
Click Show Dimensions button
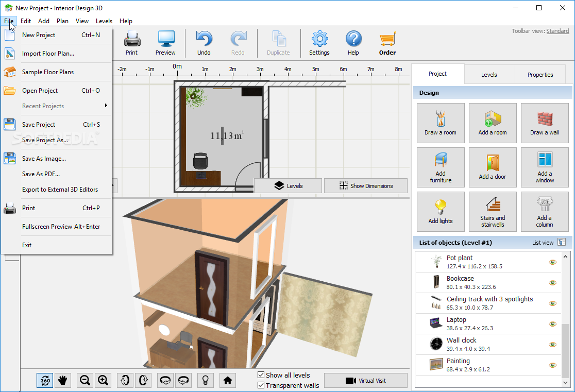coord(366,185)
